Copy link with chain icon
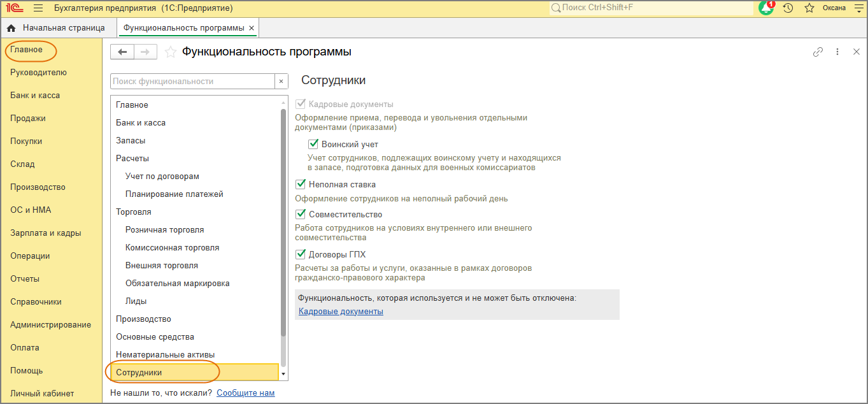The width and height of the screenshot is (868, 404). coord(818,52)
